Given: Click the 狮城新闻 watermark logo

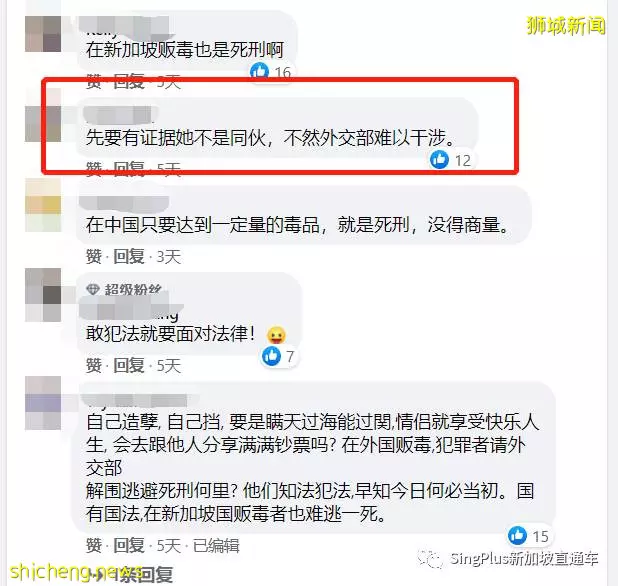Looking at the screenshot, I should click(x=566, y=26).
